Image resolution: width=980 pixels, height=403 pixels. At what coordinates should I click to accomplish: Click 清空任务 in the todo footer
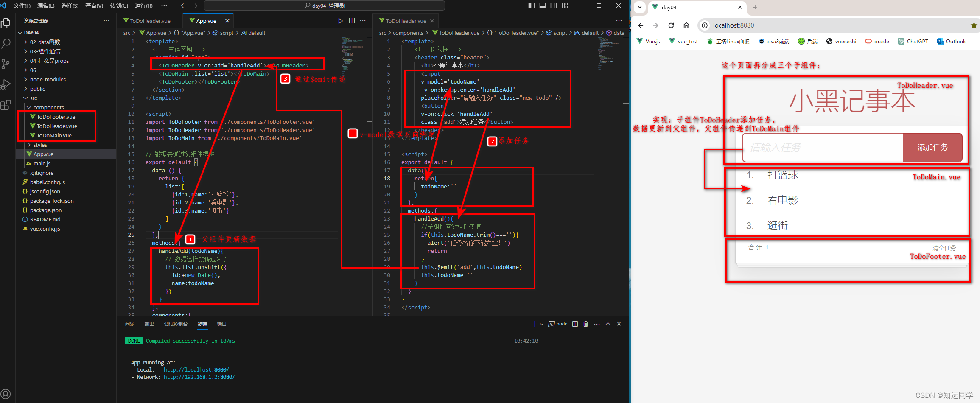coord(944,248)
